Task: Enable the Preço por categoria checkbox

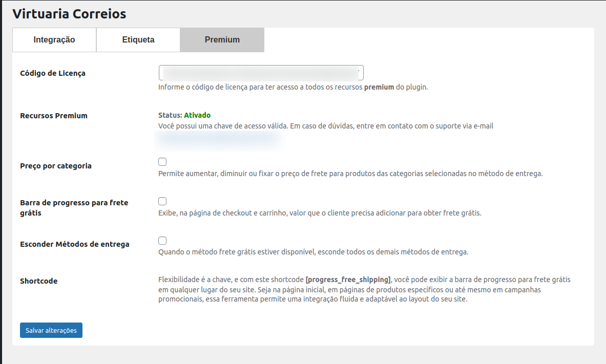Action: pos(162,162)
